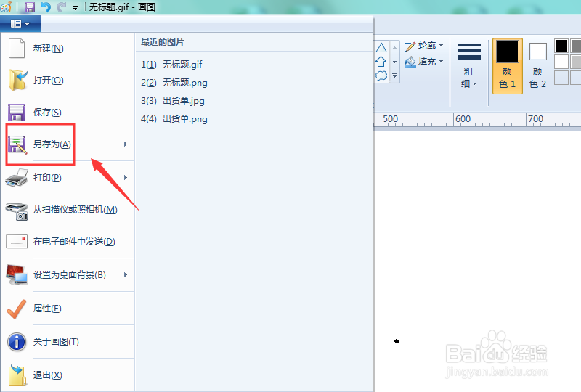Click the Open folder icon
581x392 pixels.
click(x=17, y=80)
